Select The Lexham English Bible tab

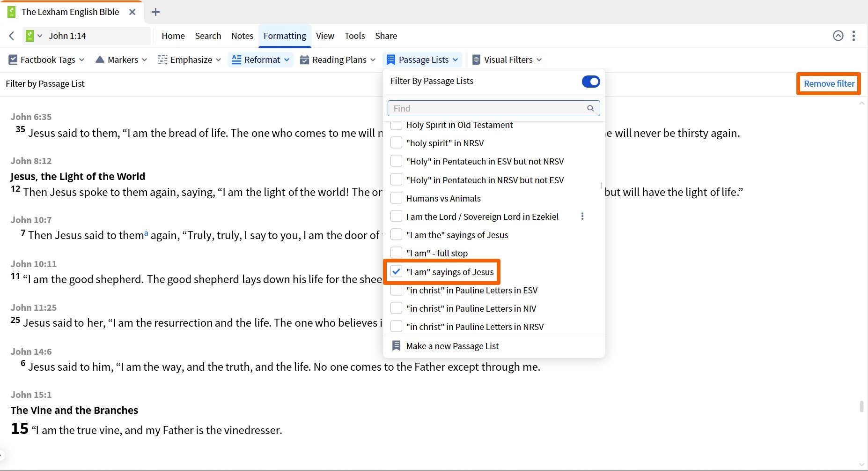click(70, 12)
